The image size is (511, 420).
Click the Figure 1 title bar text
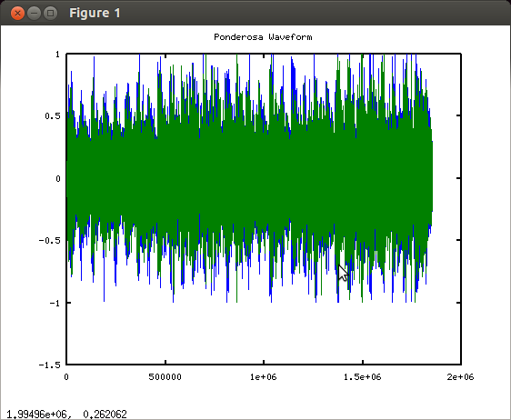[x=95, y=14]
